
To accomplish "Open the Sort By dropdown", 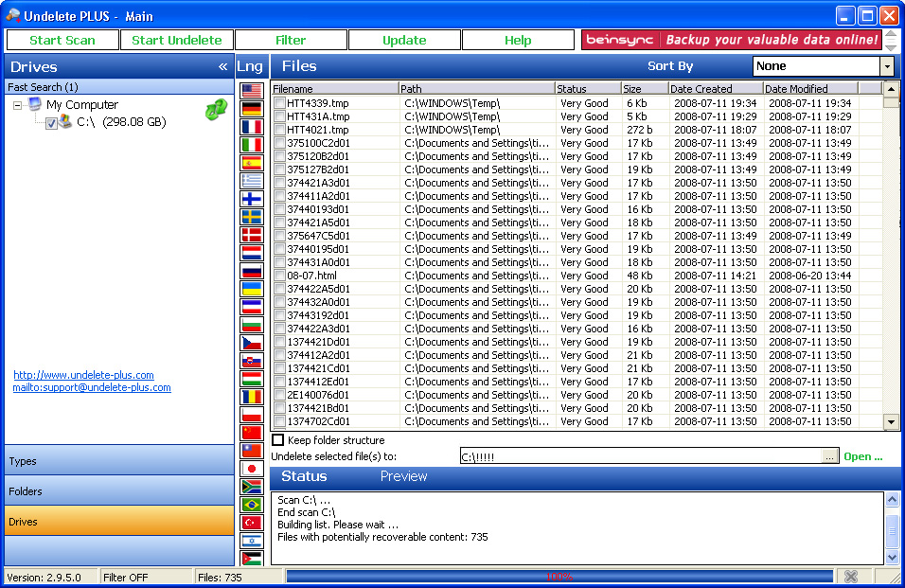I will (887, 66).
